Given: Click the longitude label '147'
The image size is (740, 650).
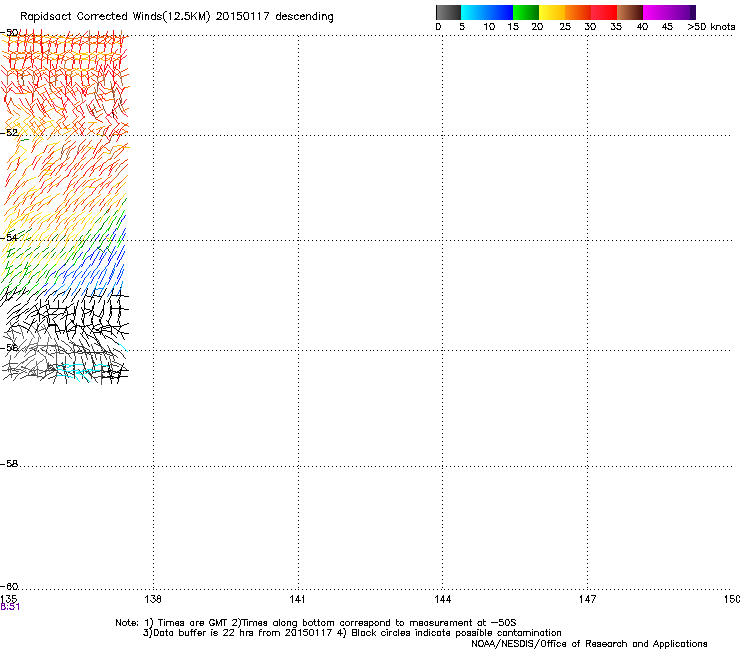Looking at the screenshot, I should coord(588,599).
